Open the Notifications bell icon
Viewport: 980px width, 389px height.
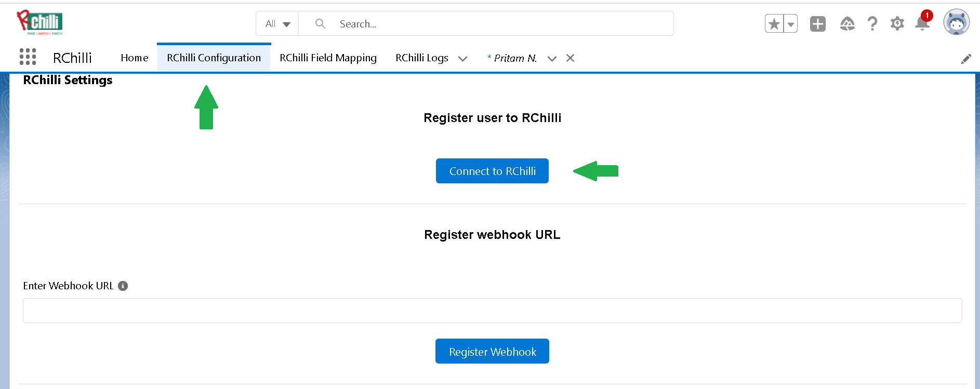click(922, 23)
